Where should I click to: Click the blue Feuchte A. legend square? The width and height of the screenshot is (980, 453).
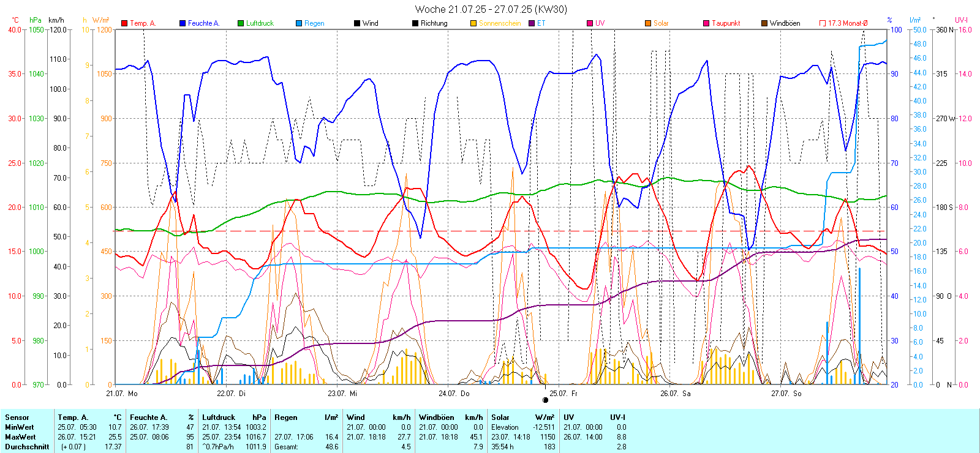pyautogui.click(x=183, y=23)
